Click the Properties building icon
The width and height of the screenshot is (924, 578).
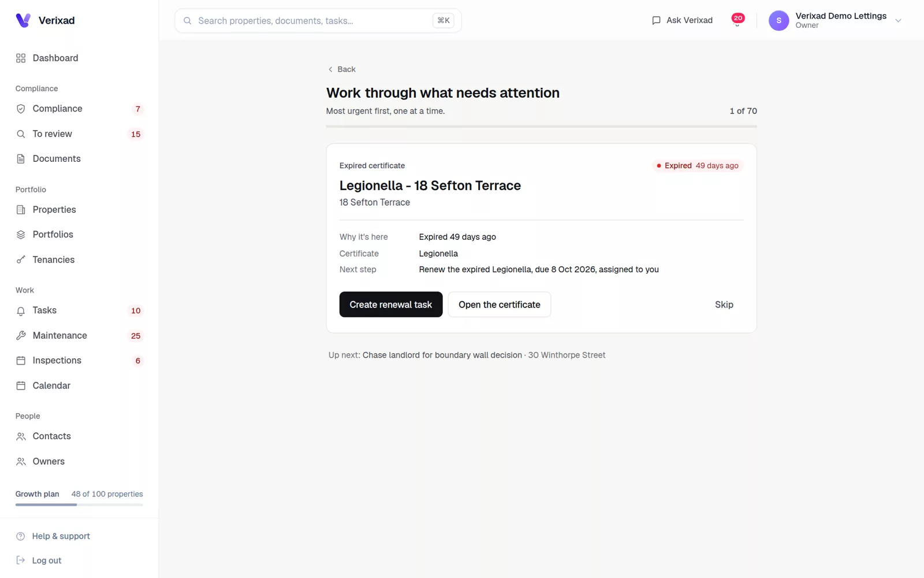coord(21,210)
